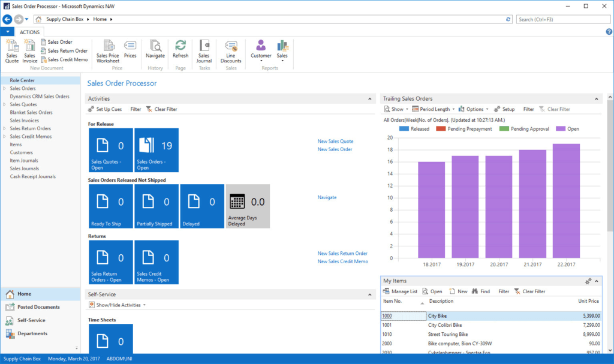Select the ACTIONS ribbon tab
Image resolution: width=614 pixels, height=364 pixels.
(29, 32)
